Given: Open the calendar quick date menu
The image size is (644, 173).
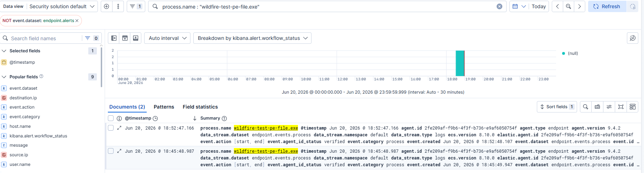Looking at the screenshot, I should pos(519,6).
